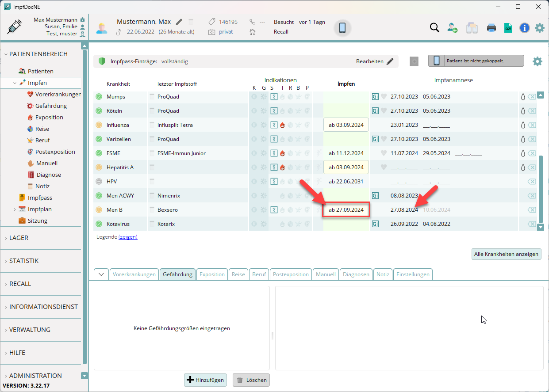The height and width of the screenshot is (392, 549).
Task: Click the Sitzung briefcase icon
Action: (x=22, y=221)
